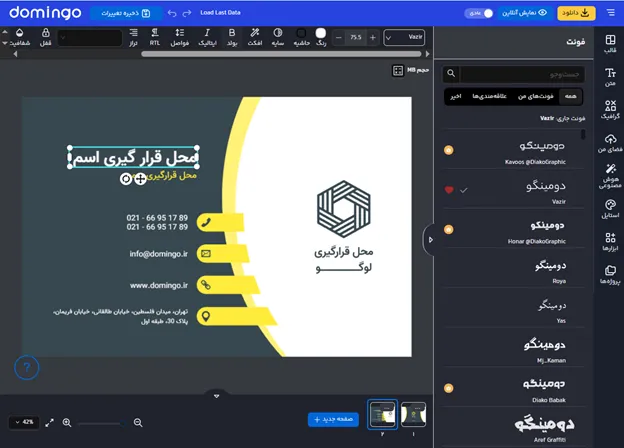Toggle the switch beside نمایش آنلاین
Image resolution: width=624 pixels, height=448 pixels.
(x=482, y=13)
